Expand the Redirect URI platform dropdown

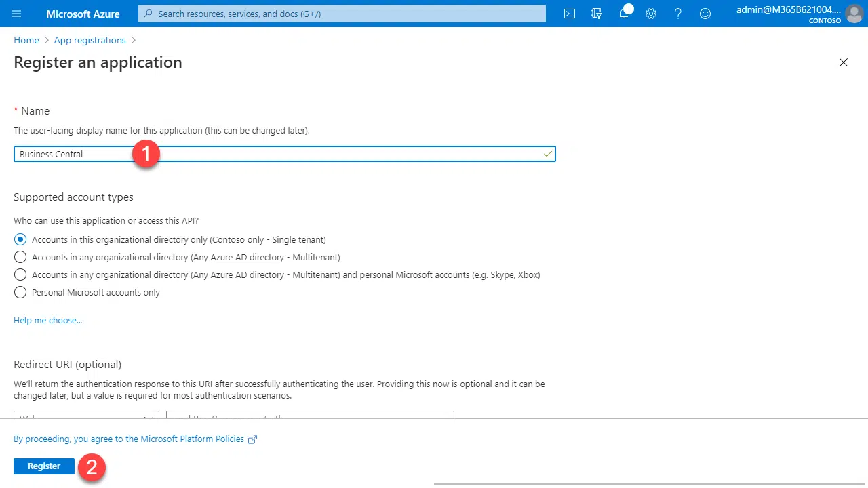tap(86, 415)
